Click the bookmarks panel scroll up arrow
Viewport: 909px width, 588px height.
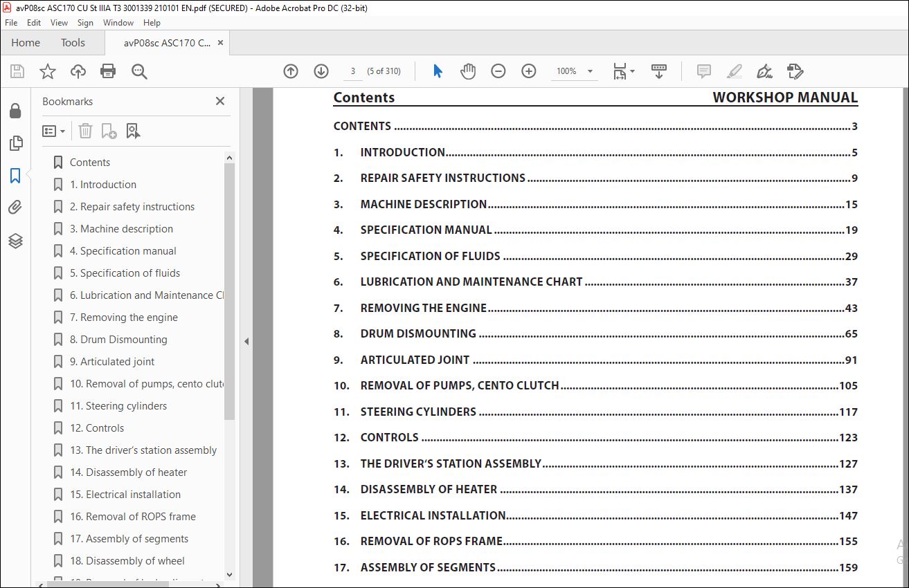click(x=230, y=158)
